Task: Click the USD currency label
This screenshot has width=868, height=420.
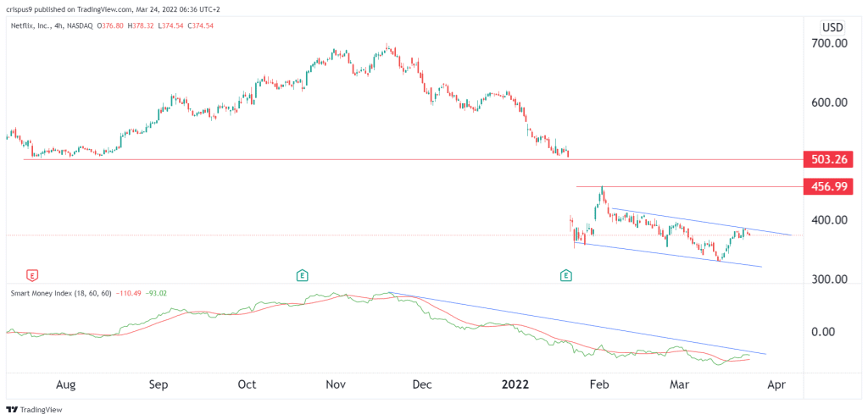Action: [x=832, y=27]
